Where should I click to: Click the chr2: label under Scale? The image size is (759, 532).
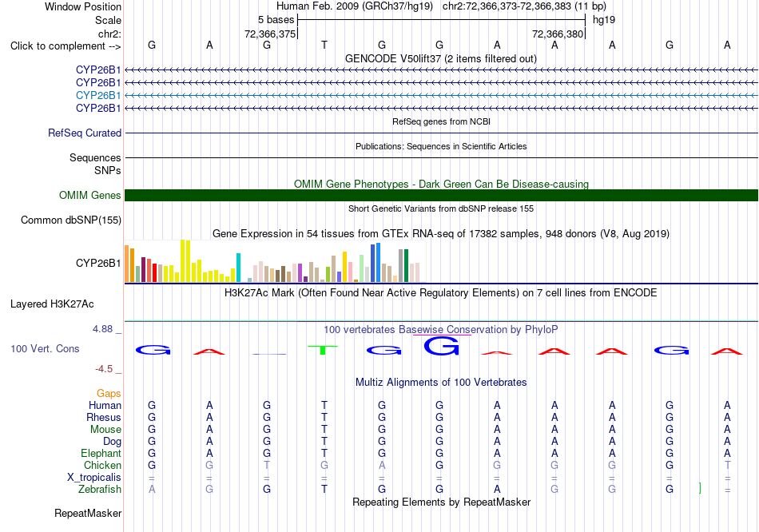click(109, 34)
